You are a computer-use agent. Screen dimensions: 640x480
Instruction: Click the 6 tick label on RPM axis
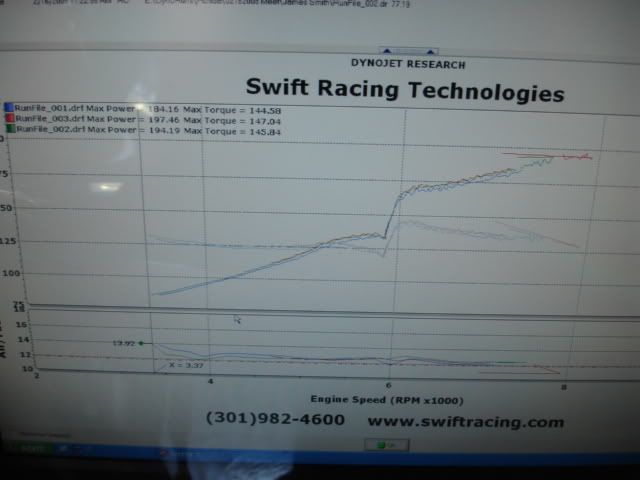tap(389, 385)
